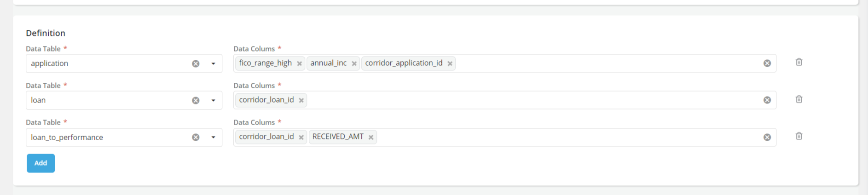Remove the annual_inc column tag
This screenshot has height=195, width=868.
354,63
